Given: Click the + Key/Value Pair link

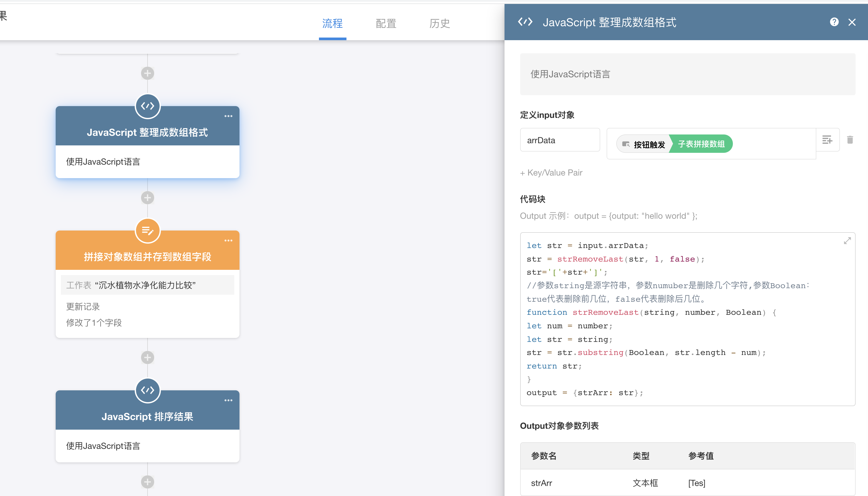Looking at the screenshot, I should tap(551, 173).
